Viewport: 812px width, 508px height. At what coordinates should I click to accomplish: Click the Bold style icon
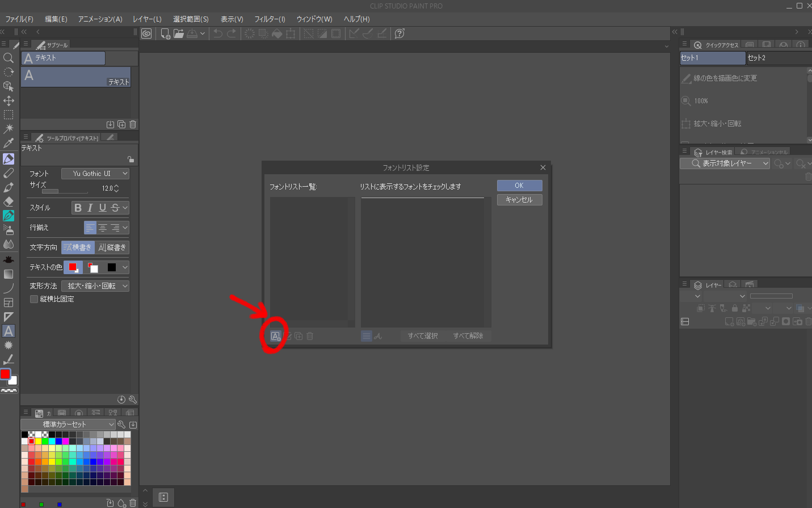pos(78,208)
